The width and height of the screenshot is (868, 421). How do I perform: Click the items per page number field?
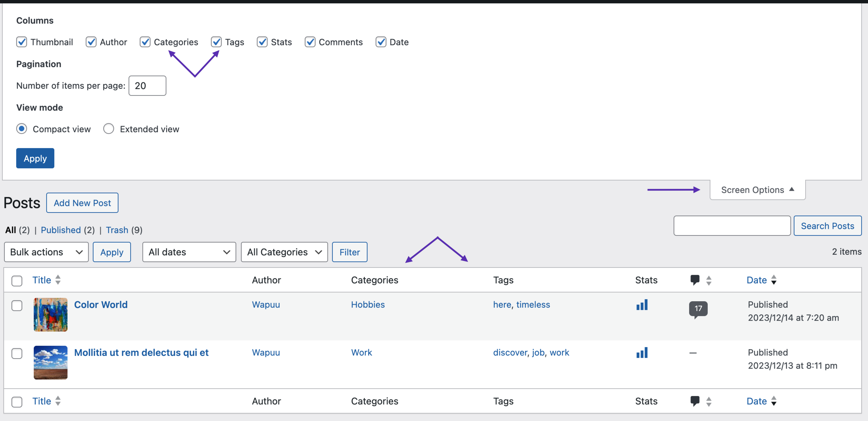pyautogui.click(x=147, y=86)
